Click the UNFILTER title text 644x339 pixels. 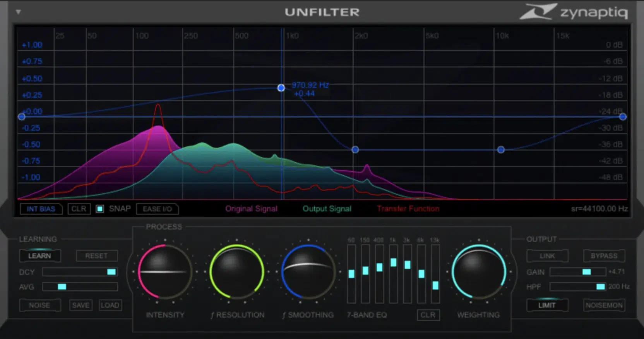pos(322,12)
